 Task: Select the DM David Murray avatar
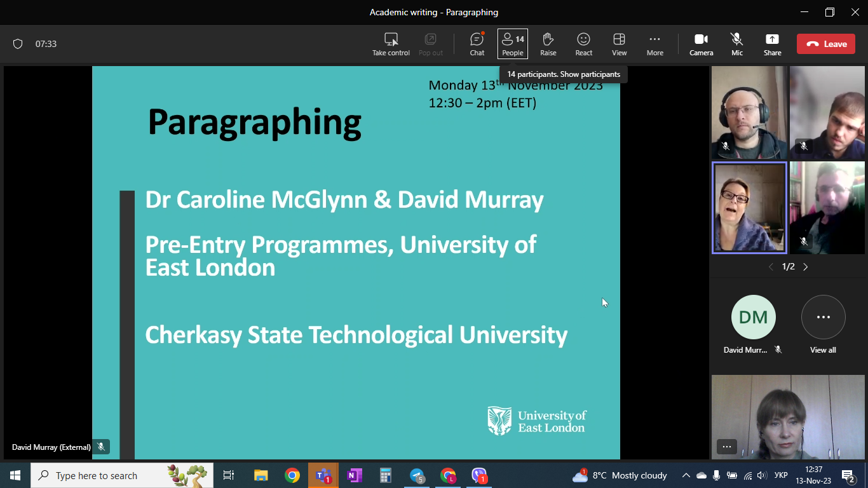pyautogui.click(x=754, y=317)
